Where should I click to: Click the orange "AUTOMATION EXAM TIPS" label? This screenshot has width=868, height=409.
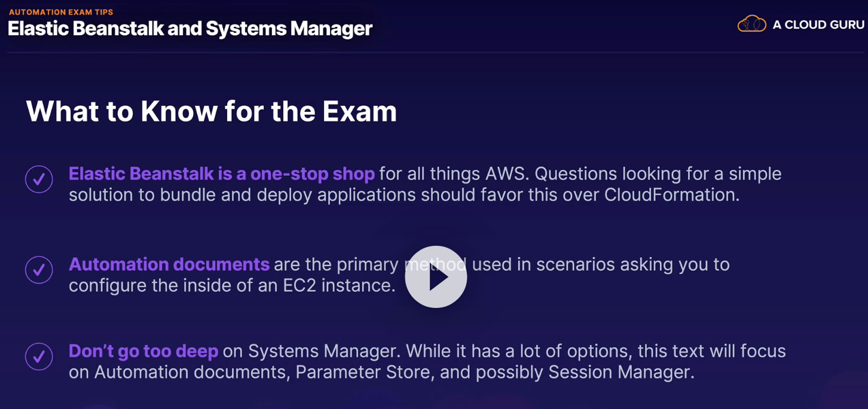click(x=61, y=12)
